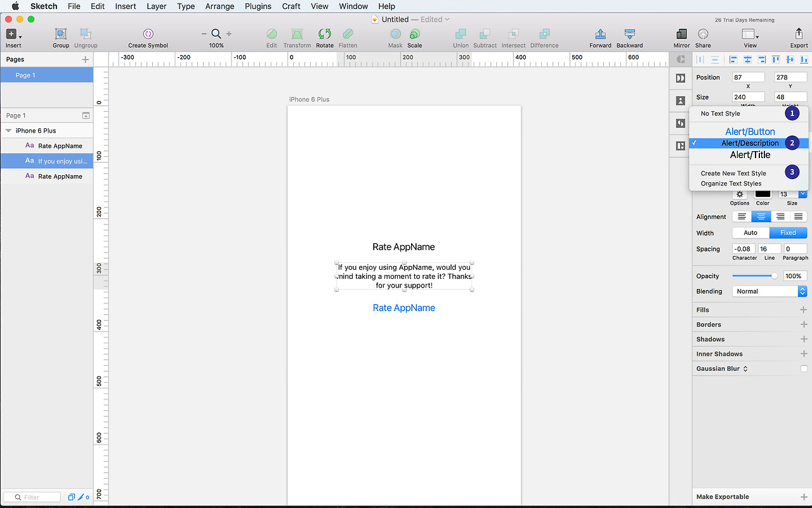Click the Export toolbar icon
The image size is (812, 508).
click(799, 34)
